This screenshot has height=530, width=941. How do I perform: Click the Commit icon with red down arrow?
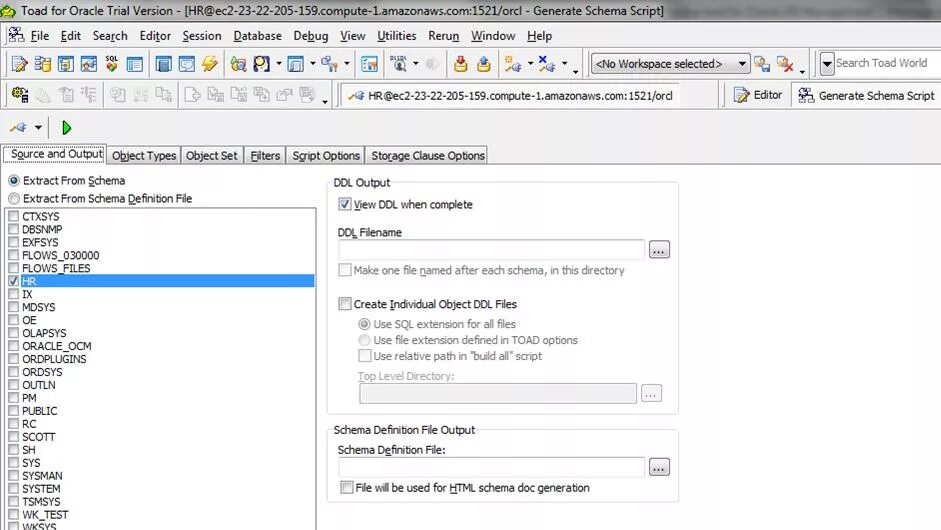[460, 64]
